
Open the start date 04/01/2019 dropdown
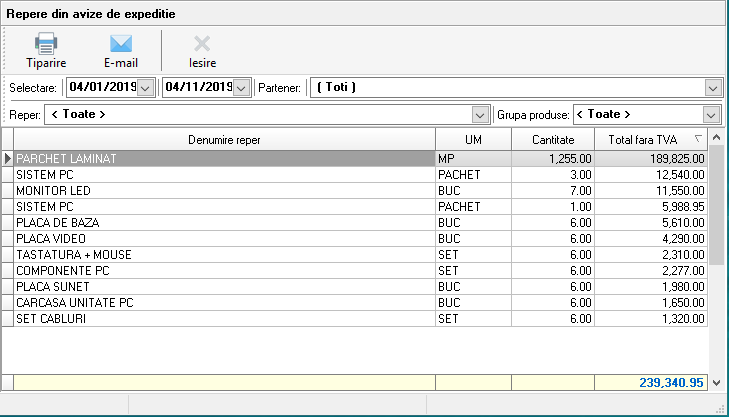pyautogui.click(x=146, y=88)
